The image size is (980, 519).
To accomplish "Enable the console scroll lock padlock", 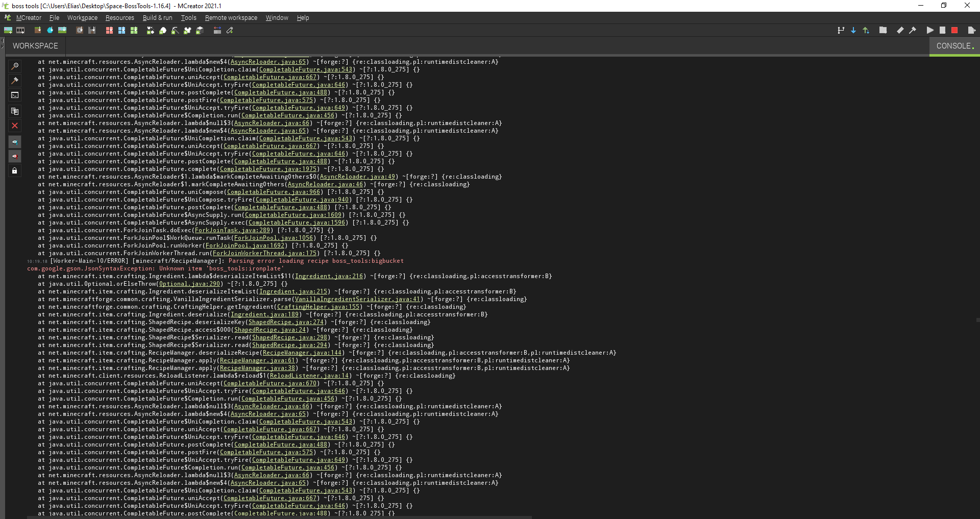I will click(15, 171).
